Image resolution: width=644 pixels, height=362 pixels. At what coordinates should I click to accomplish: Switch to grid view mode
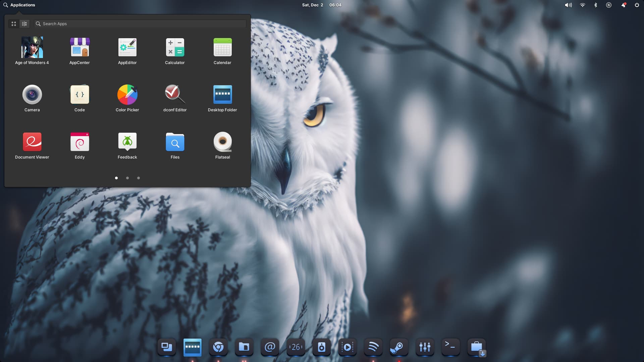14,24
